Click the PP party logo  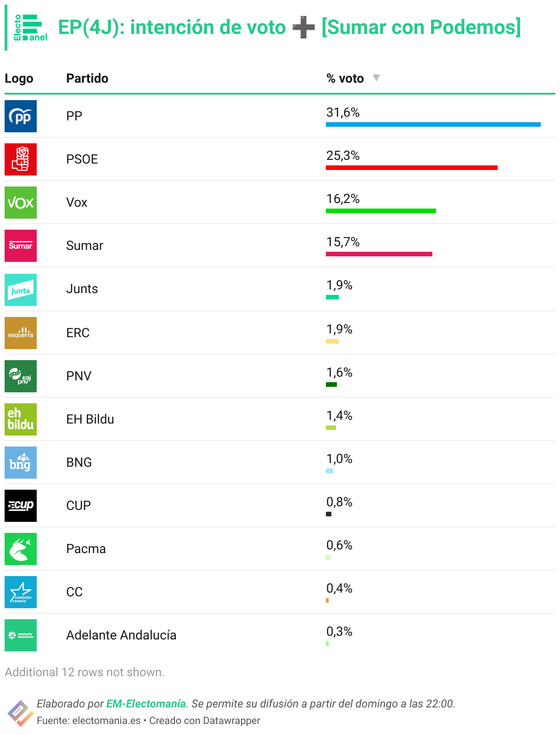[21, 116]
